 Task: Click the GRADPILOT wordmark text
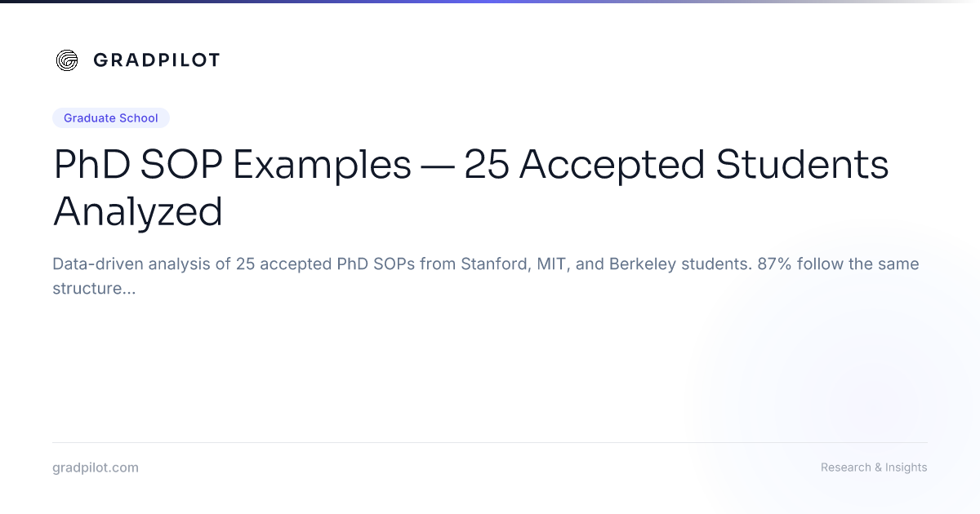pyautogui.click(x=156, y=60)
